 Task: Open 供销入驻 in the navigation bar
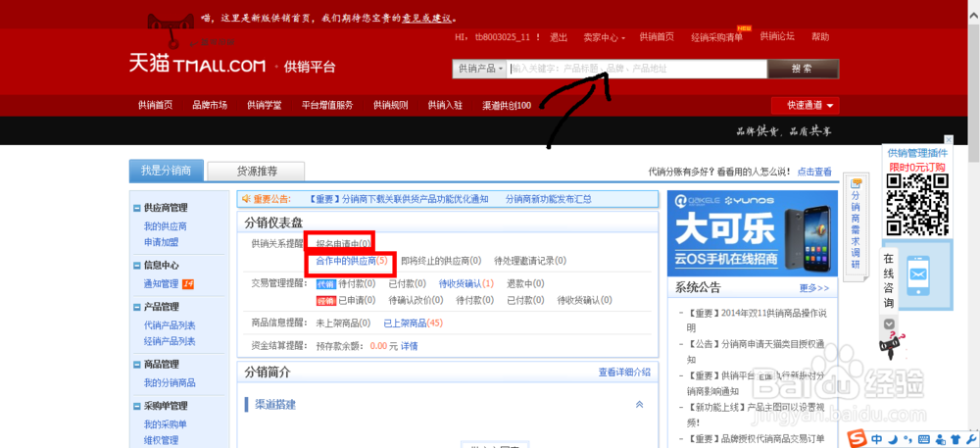(x=445, y=106)
